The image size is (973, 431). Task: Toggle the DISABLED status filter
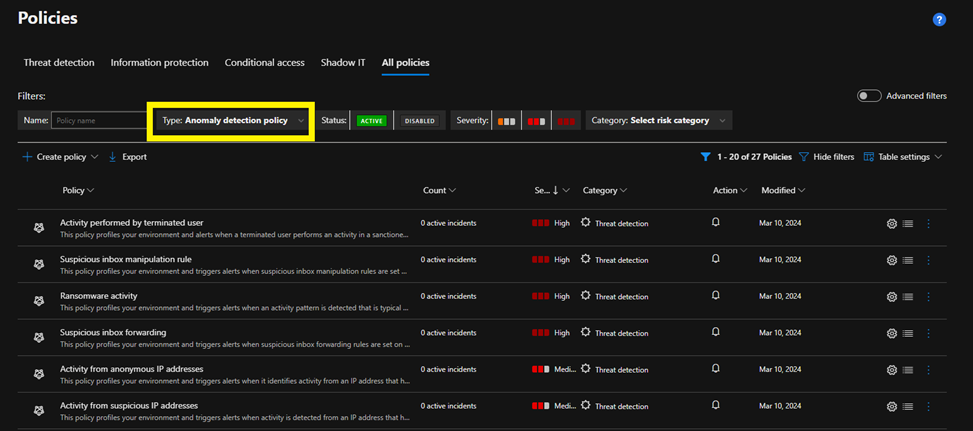click(x=419, y=121)
